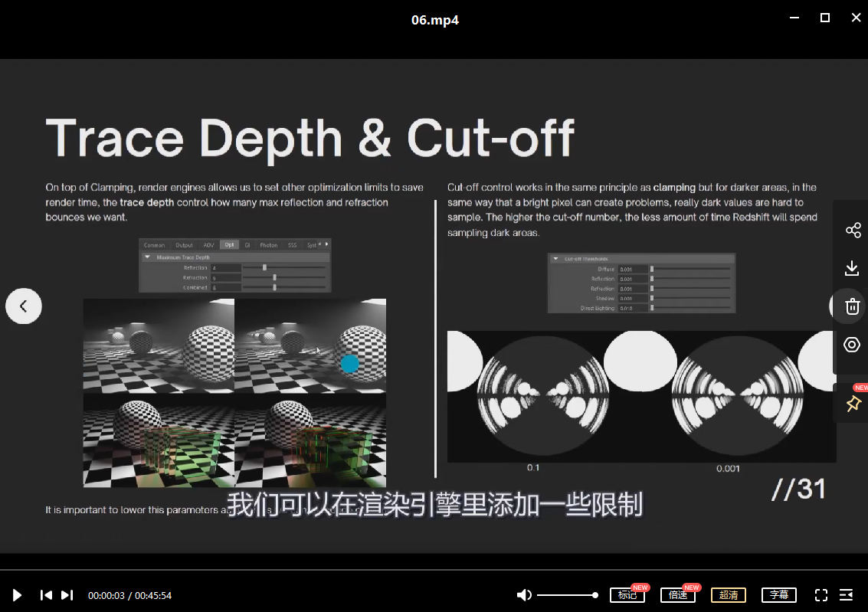Delete the video using the trash icon
This screenshot has width=868, height=612.
click(852, 307)
